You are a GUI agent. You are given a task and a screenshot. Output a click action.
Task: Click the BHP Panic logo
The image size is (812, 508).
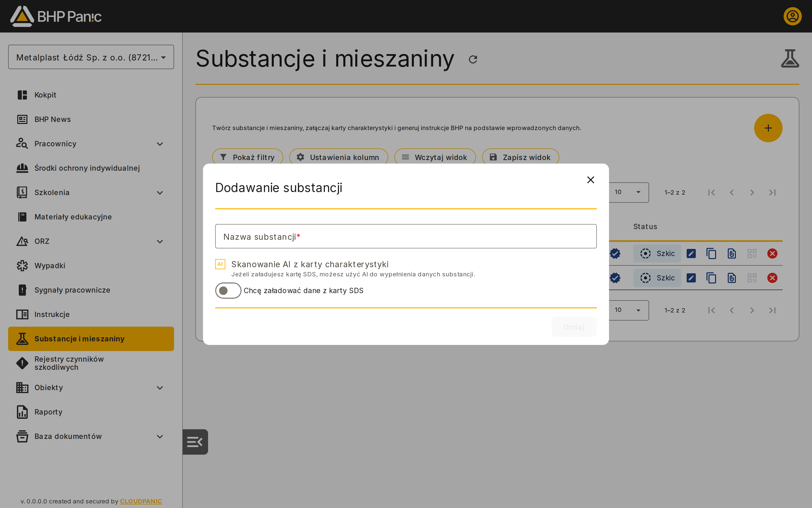coord(56,16)
